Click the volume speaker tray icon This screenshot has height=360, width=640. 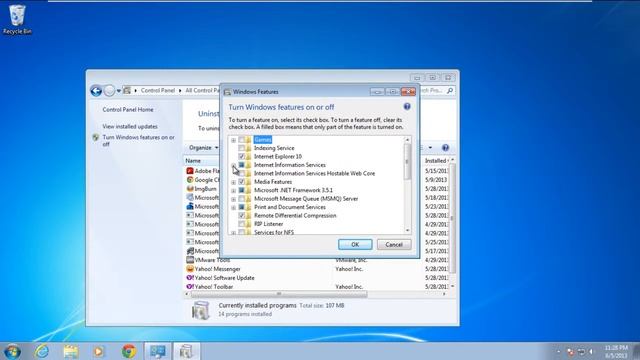coord(592,351)
